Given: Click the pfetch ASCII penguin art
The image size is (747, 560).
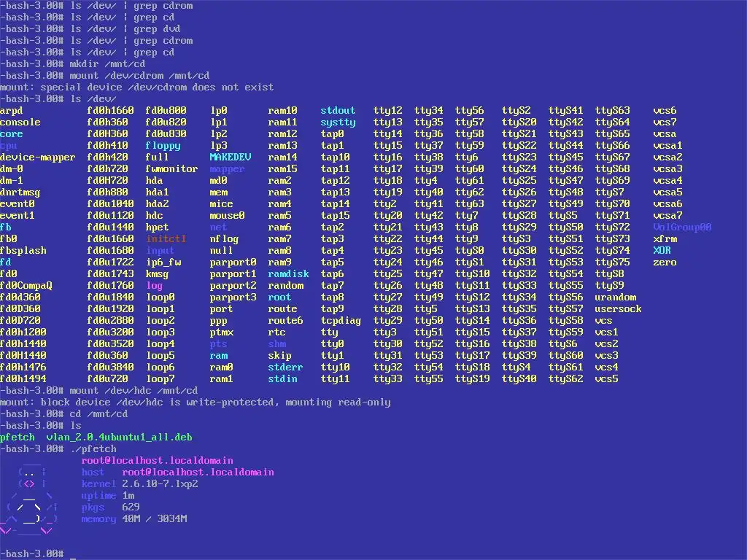Looking at the screenshot, I should [29, 500].
